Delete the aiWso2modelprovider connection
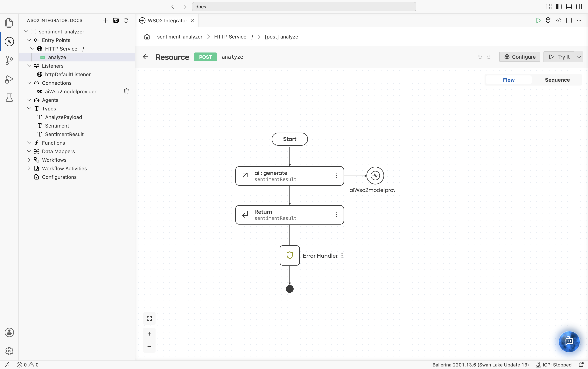588x369 pixels. (126, 91)
